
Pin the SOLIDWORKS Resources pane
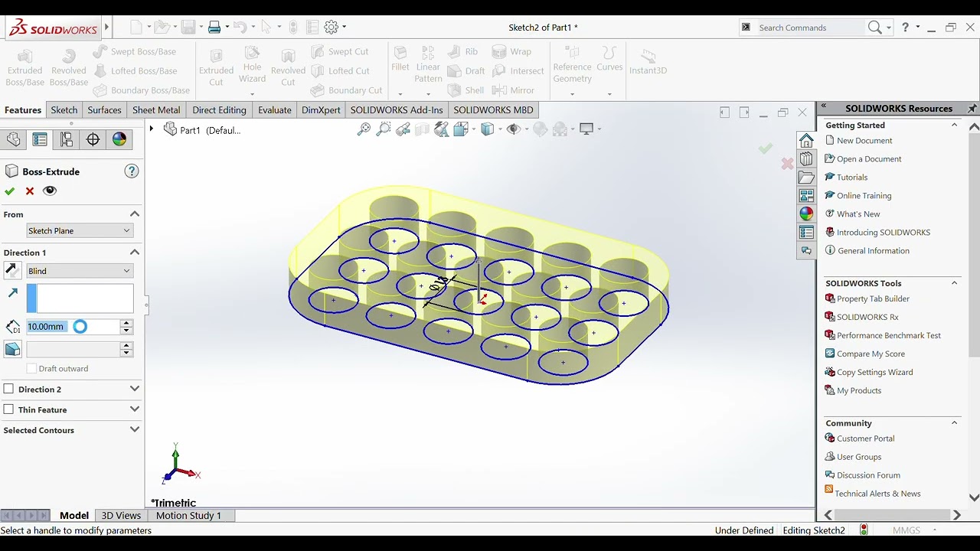coord(972,108)
